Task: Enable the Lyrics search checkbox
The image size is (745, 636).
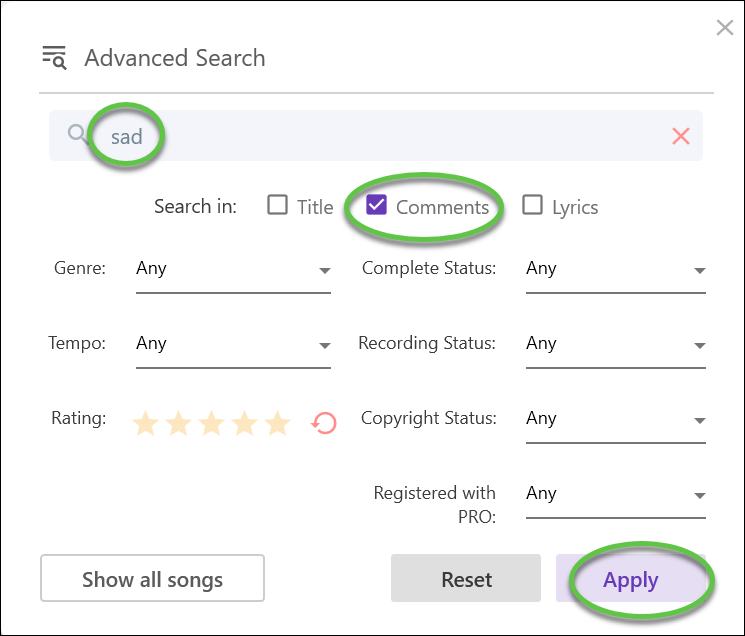Action: tap(532, 205)
